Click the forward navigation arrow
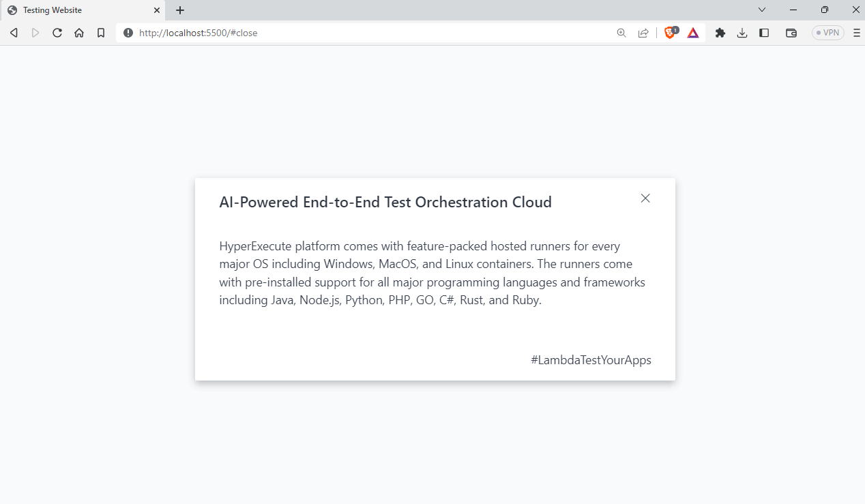This screenshot has width=865, height=504. (35, 33)
